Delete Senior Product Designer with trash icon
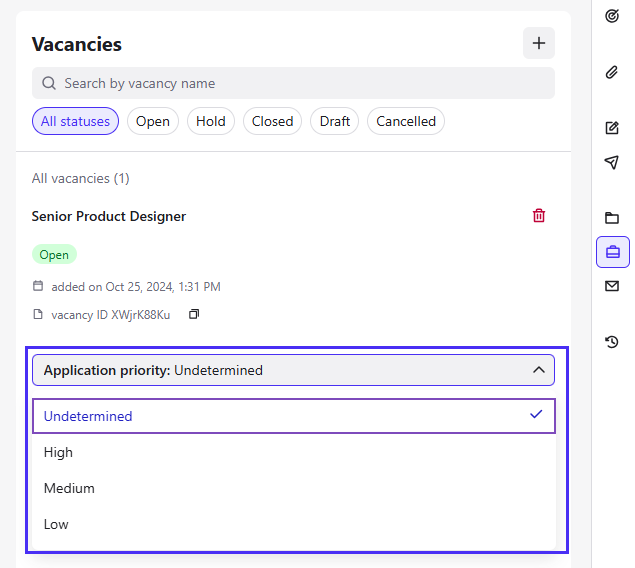The image size is (635, 568). coord(539,216)
